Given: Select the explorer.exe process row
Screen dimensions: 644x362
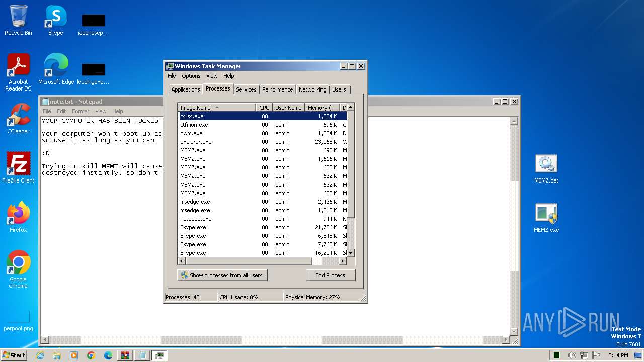Looking at the screenshot, I should (263, 142).
